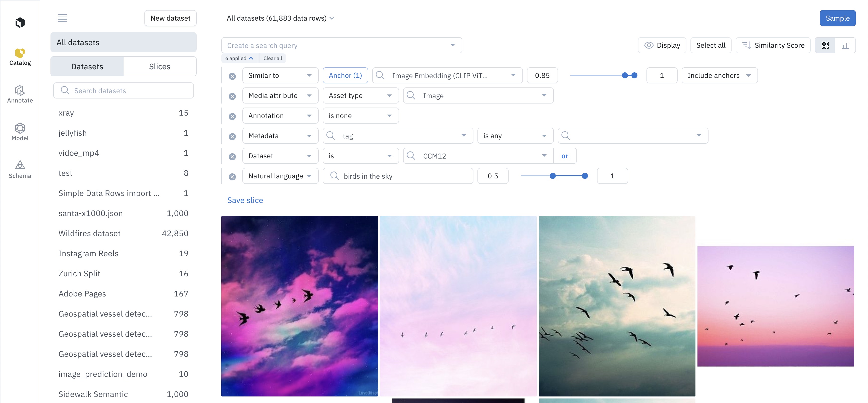Delete the Annotation filter row
This screenshot has width=868, height=403.
click(232, 116)
